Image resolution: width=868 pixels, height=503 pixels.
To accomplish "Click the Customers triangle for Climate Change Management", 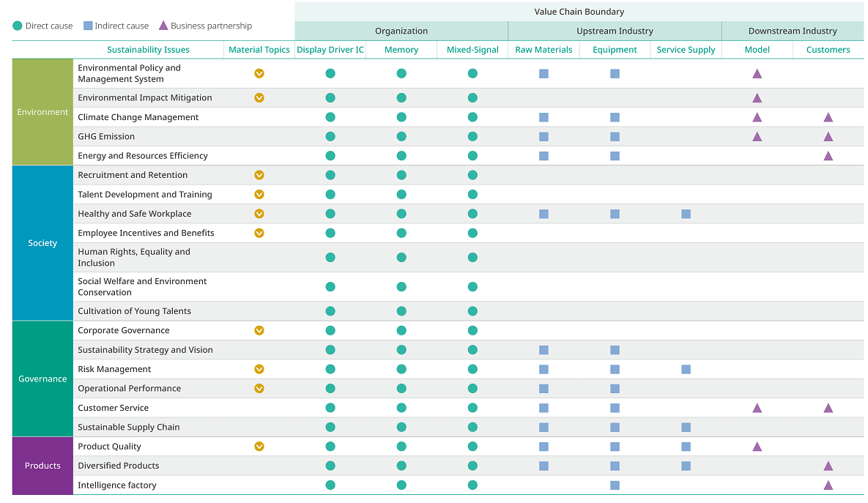I will [828, 117].
